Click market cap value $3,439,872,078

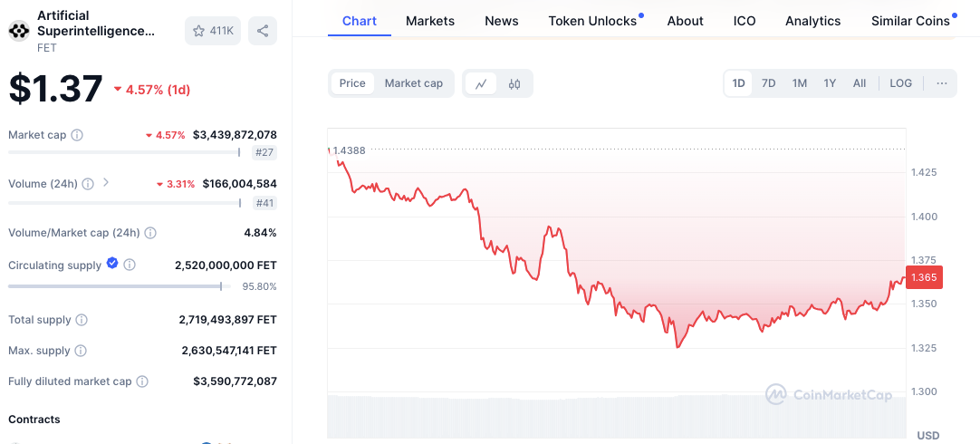tap(235, 134)
